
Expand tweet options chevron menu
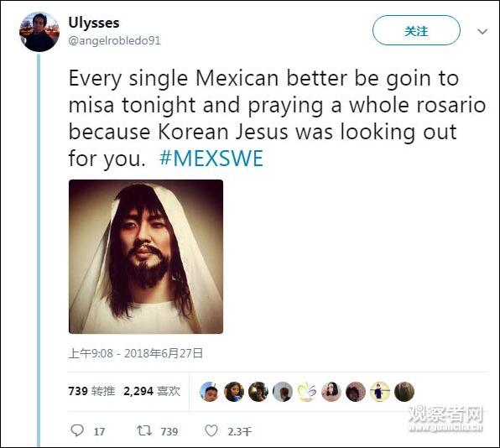(x=482, y=32)
